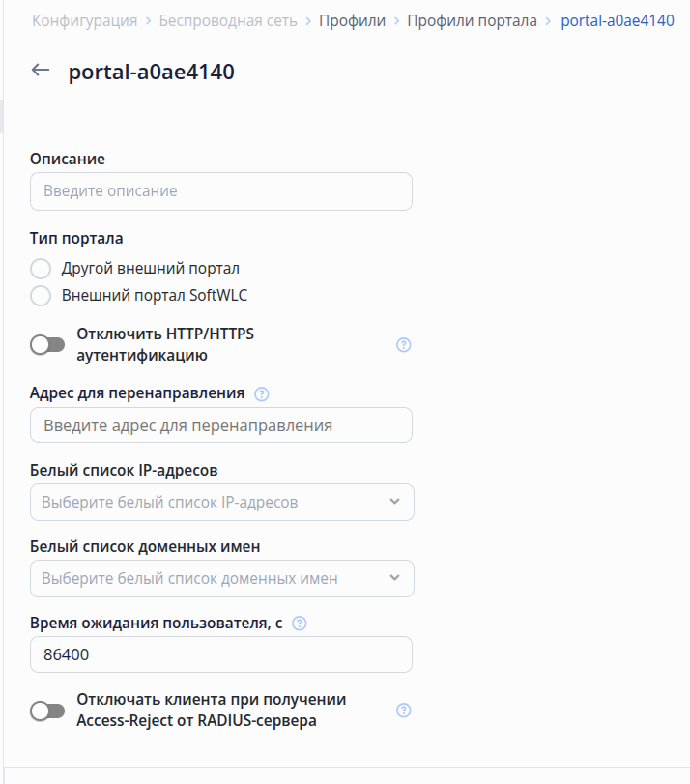Viewport: 690px width, 784px height.
Task: Click help icon next to user timeout label
Action: 300,624
